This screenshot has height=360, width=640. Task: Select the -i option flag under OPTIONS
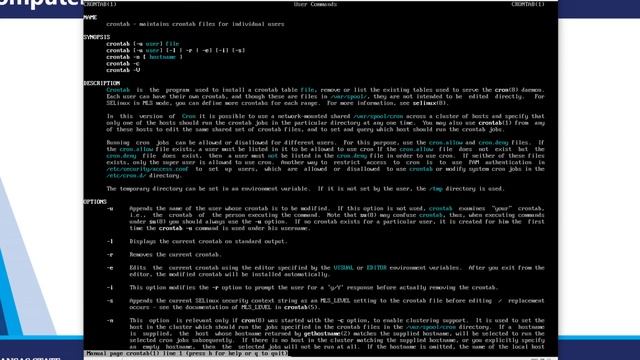110,288
